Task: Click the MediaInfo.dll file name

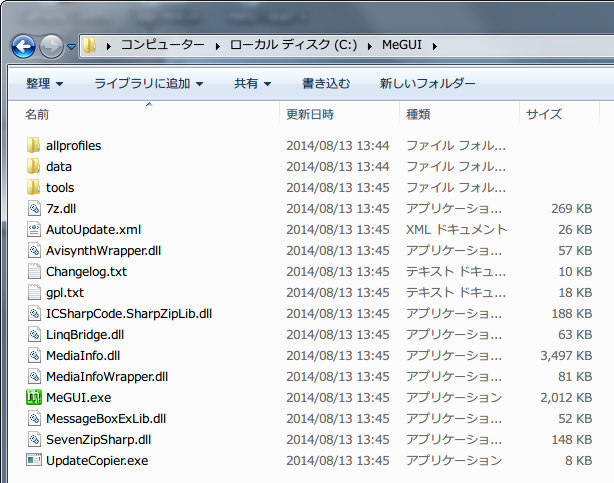Action: coord(83,356)
